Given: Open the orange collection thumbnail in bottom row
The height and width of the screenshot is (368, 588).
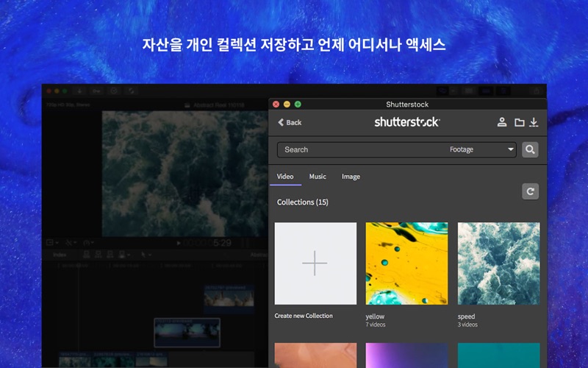Looking at the screenshot, I should [x=315, y=355].
